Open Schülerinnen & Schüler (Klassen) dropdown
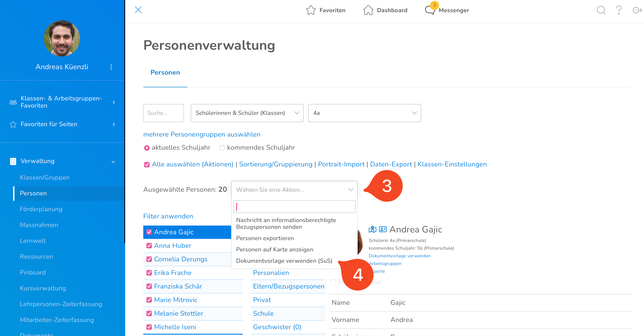 point(247,113)
